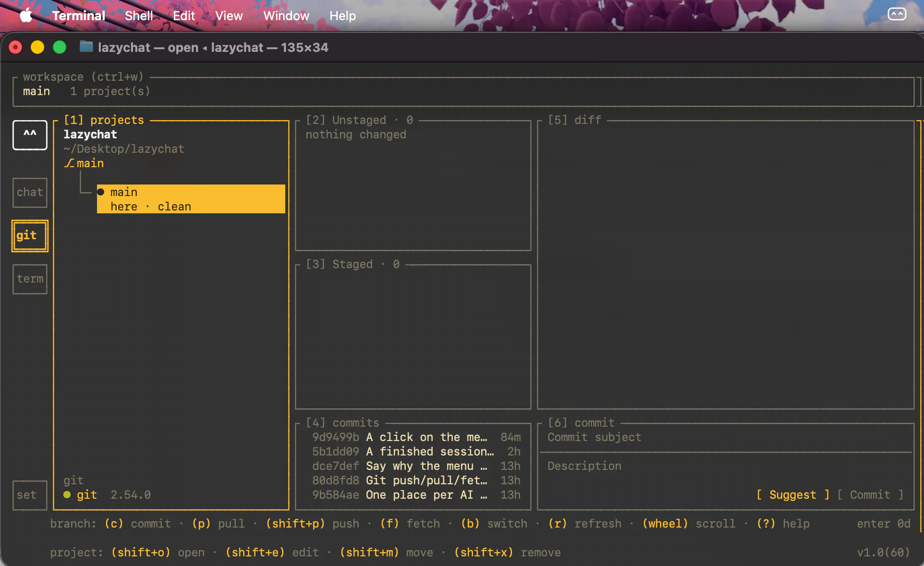Select commit 9d9499b in commits list

pyautogui.click(x=416, y=437)
